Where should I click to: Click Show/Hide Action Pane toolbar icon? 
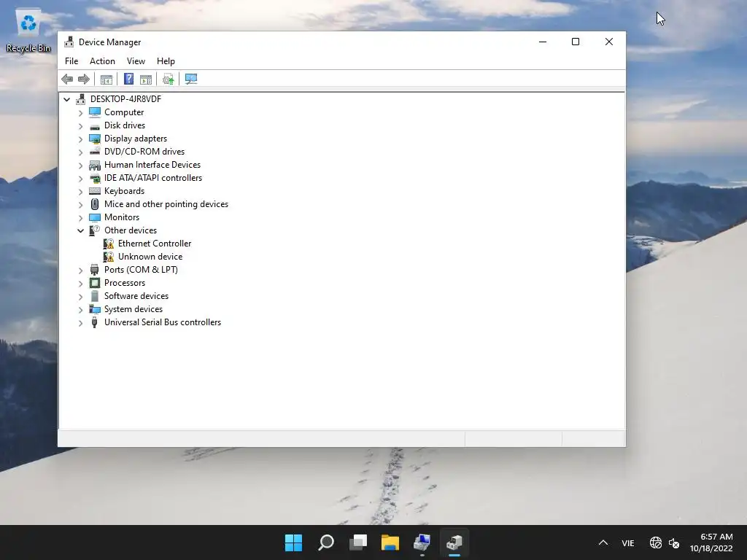click(146, 79)
